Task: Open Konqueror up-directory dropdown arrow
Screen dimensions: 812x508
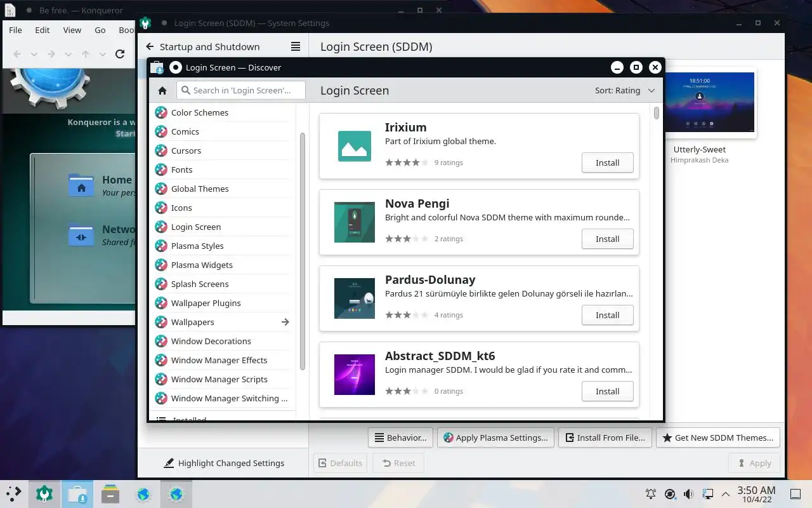Action: (x=103, y=54)
